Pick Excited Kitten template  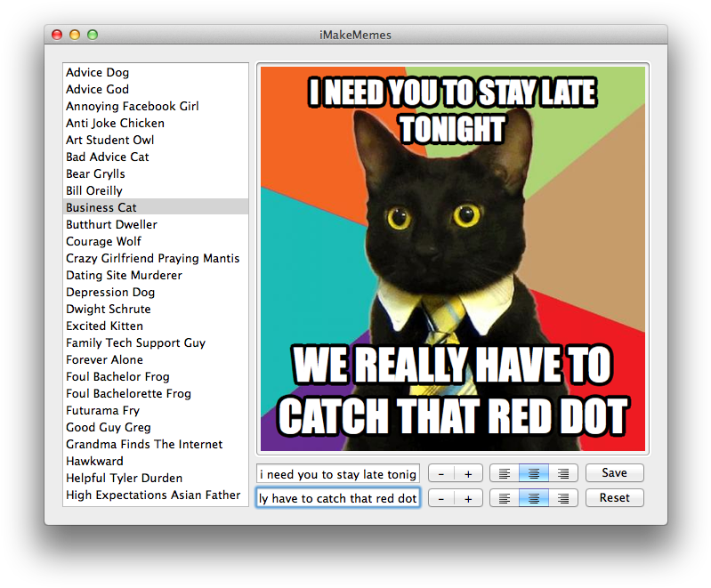click(x=156, y=326)
